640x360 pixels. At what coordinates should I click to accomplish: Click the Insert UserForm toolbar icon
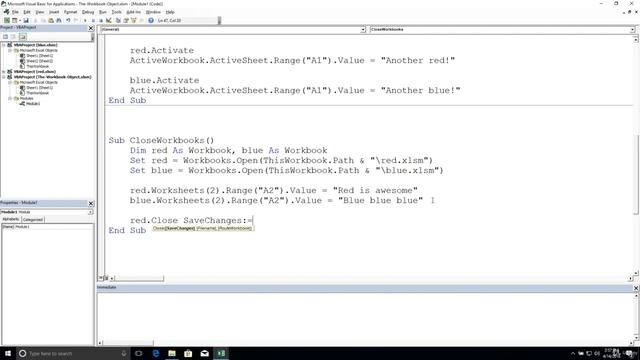pos(14,20)
